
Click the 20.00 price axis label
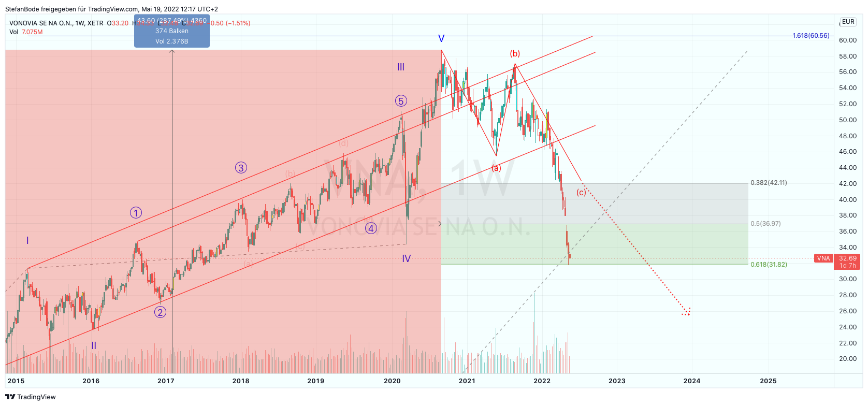click(848, 359)
